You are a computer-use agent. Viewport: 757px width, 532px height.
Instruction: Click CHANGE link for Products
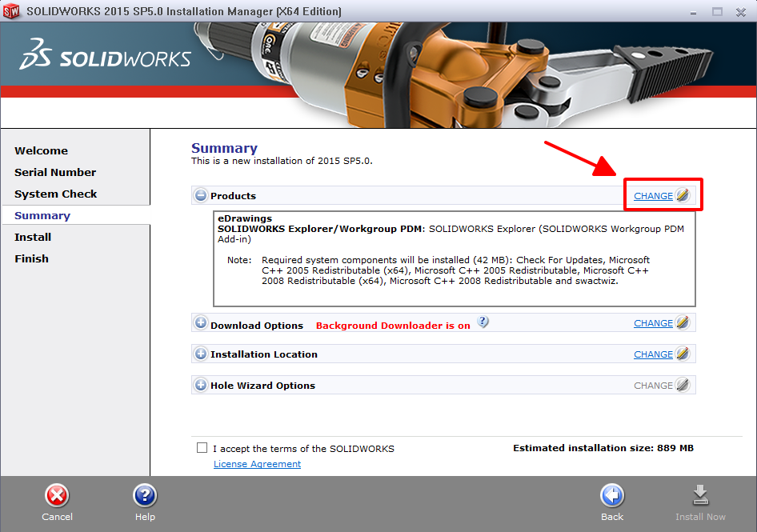[x=653, y=196]
